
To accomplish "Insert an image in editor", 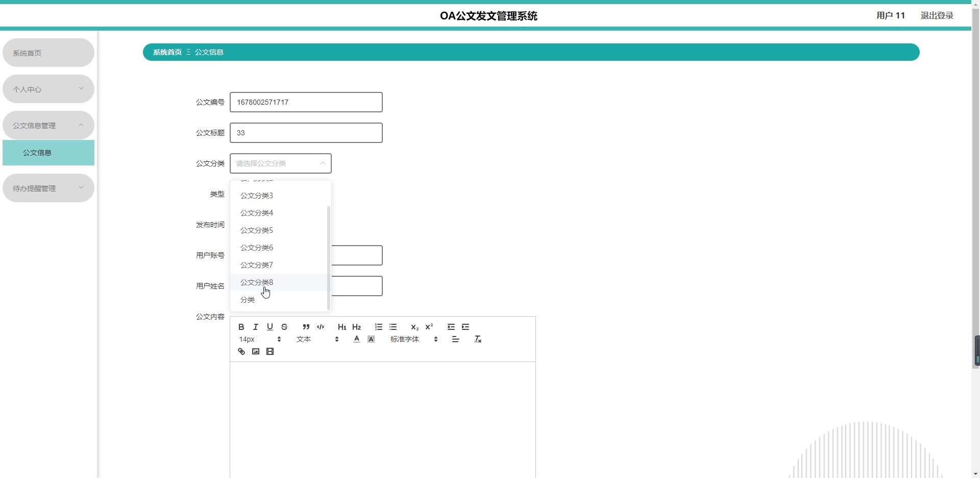I will click(256, 351).
